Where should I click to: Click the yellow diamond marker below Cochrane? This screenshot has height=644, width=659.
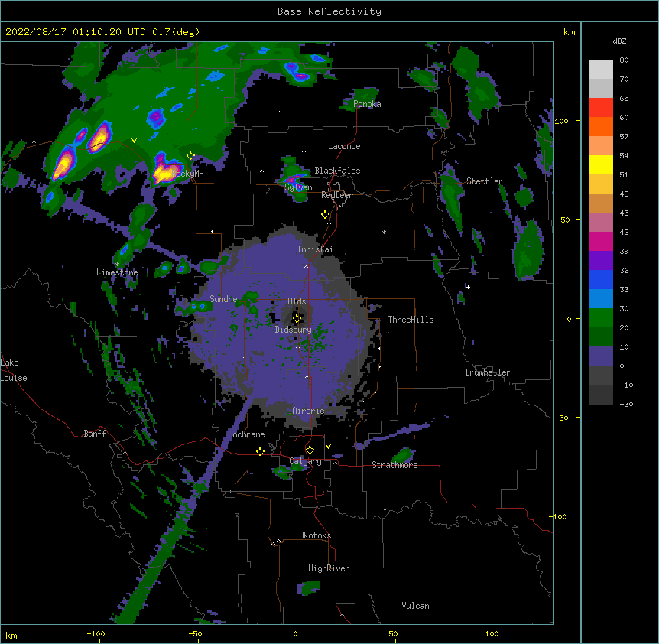260,451
